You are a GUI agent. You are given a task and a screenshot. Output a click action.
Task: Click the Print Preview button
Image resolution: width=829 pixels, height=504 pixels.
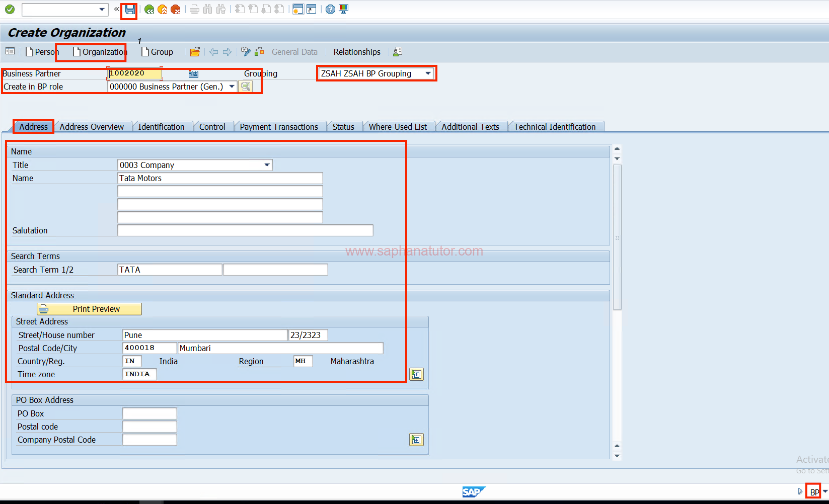click(x=89, y=309)
